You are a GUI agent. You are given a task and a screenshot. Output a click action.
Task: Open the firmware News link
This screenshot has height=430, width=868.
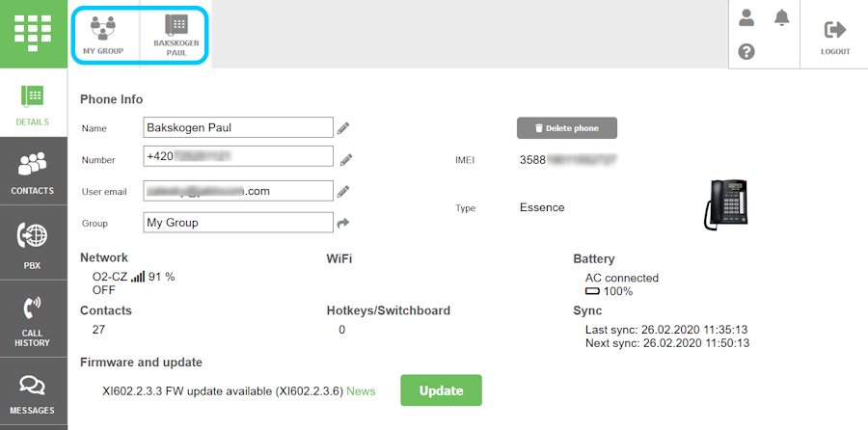click(x=361, y=391)
